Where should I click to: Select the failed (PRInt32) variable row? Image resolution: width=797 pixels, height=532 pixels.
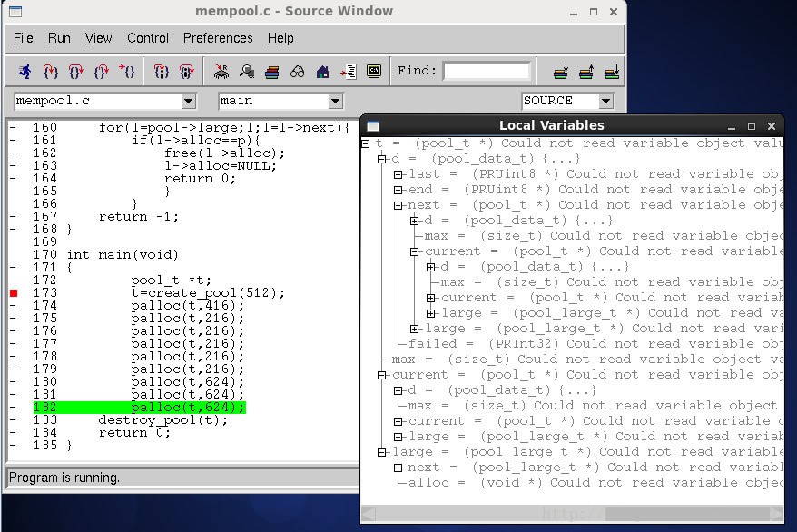(595, 344)
